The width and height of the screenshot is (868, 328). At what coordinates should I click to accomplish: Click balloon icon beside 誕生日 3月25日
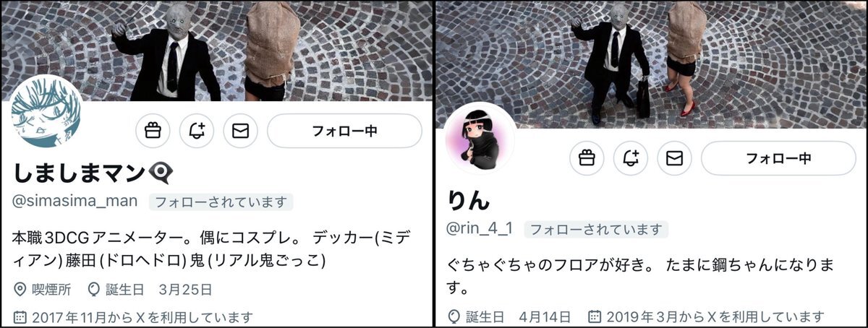(x=93, y=290)
